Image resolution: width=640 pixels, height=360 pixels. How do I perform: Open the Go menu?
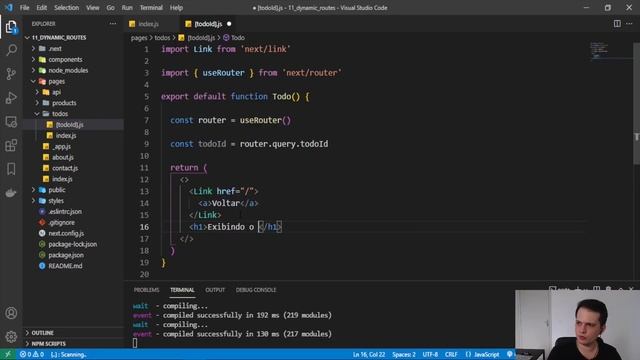(x=111, y=8)
